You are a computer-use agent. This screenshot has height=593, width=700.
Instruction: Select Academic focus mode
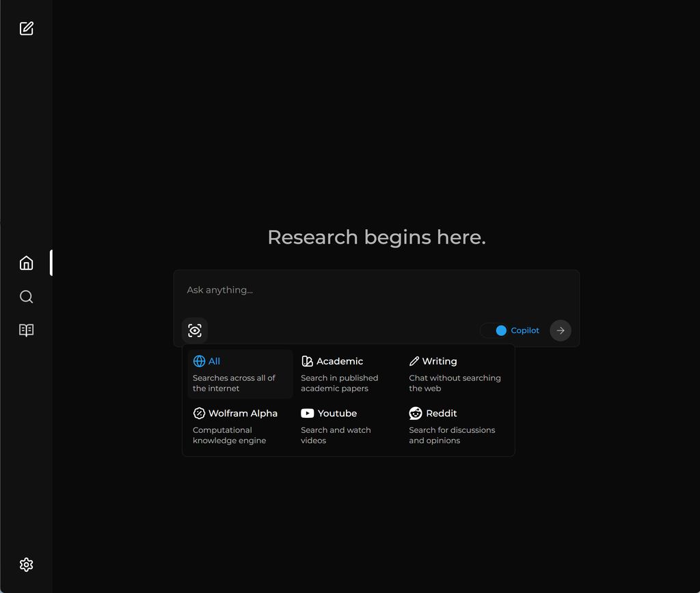(x=348, y=373)
